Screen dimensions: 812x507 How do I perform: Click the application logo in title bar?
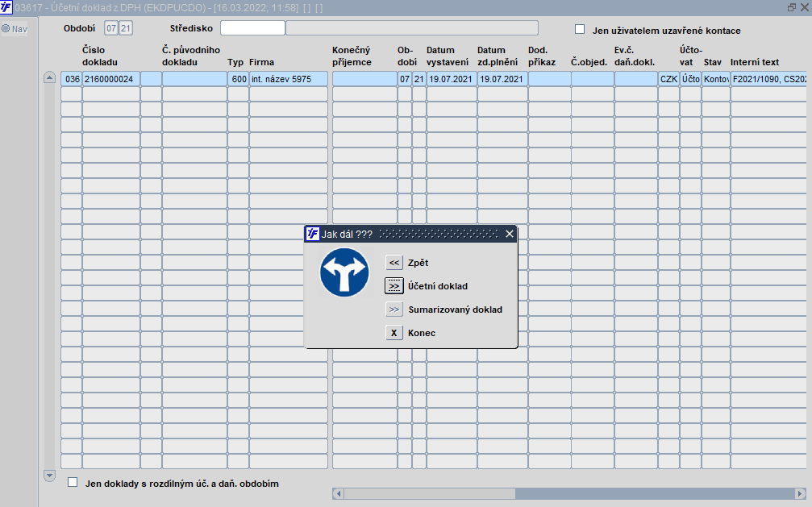6,7
